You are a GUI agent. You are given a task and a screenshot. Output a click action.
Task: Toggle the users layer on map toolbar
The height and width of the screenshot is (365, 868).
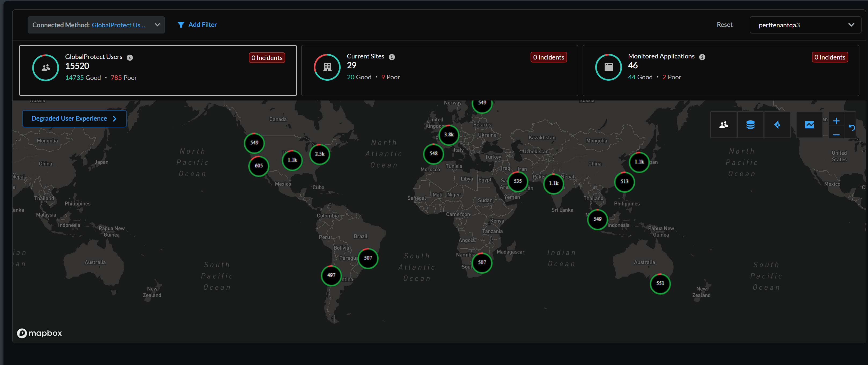(723, 125)
